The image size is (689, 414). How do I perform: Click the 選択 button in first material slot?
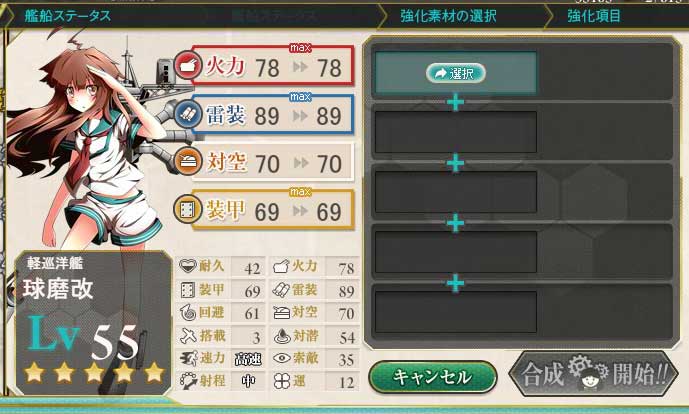[456, 73]
